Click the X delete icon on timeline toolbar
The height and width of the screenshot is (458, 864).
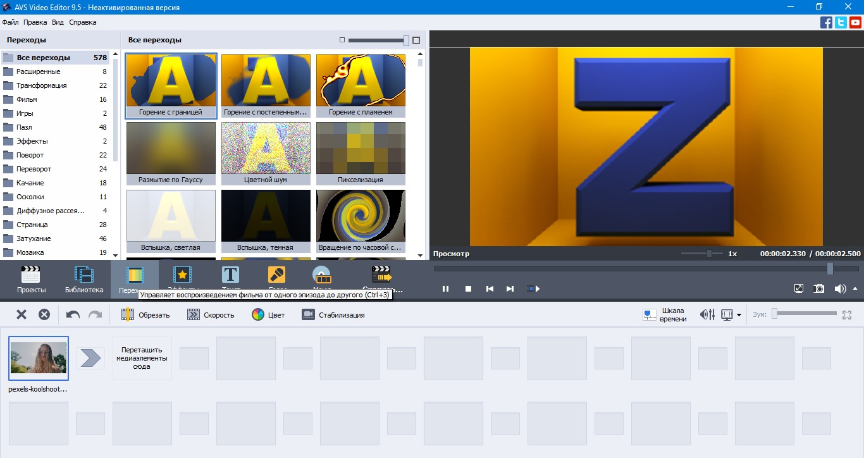tap(21, 315)
